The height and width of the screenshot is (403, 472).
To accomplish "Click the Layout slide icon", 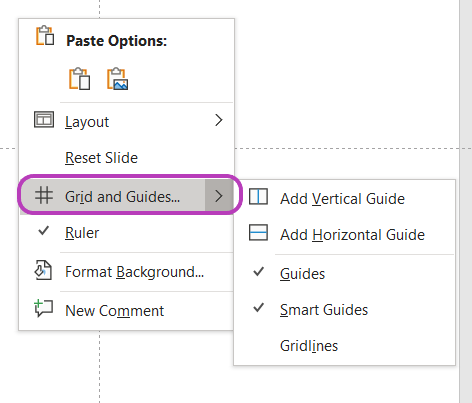I will point(44,120).
